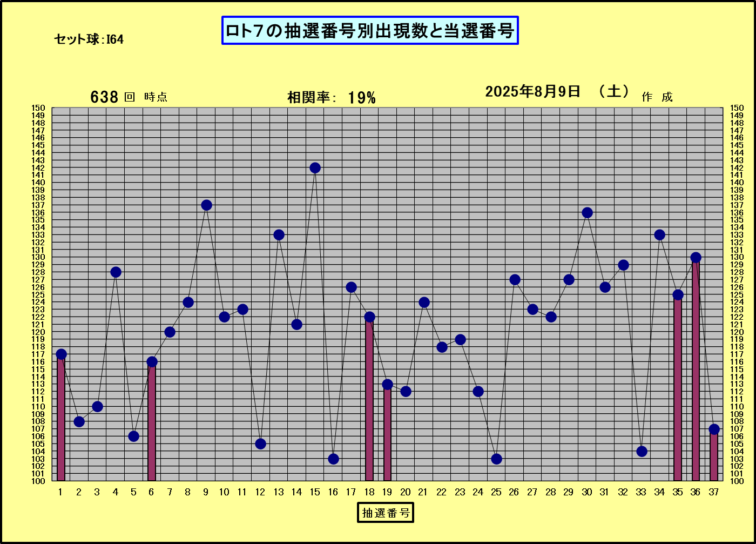The width and height of the screenshot is (756, 544).
Task: Click the chart title ロト7の抽選番号別出現数と当選番号
Action: point(370,31)
